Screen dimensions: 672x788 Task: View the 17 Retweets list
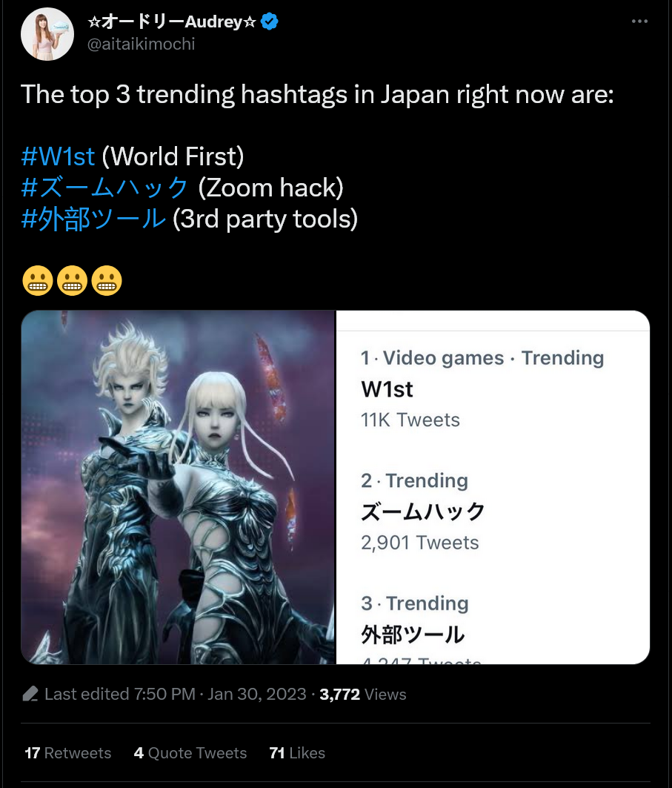68,753
